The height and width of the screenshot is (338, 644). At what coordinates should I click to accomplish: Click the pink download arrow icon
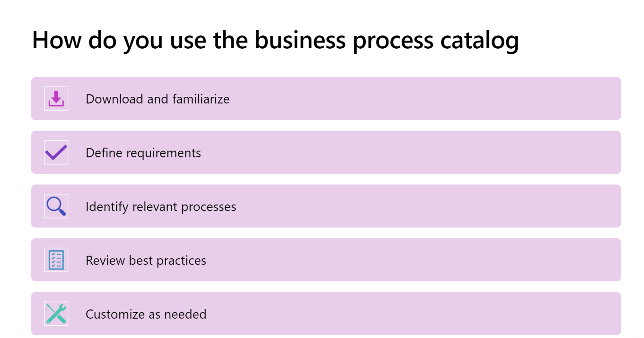coord(56,98)
